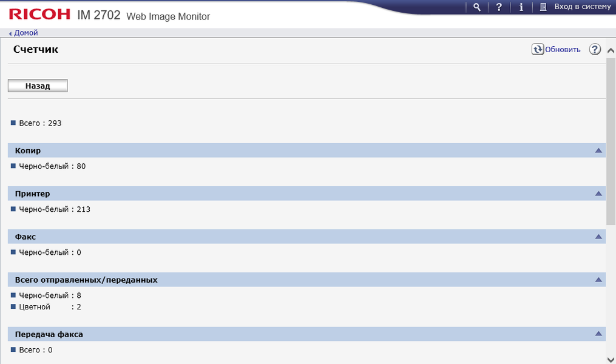Collapse the Всего отправленных/переданных section
The image size is (616, 364).
click(598, 280)
